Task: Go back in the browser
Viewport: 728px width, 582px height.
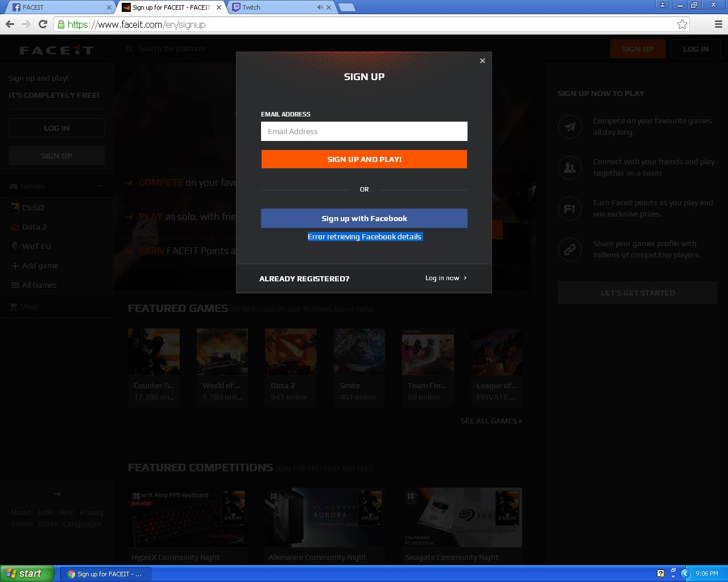Action: 10,24
